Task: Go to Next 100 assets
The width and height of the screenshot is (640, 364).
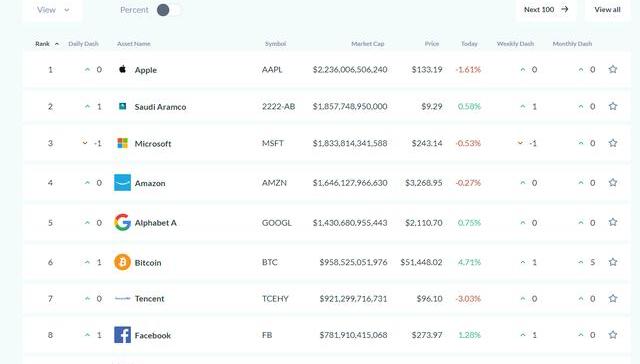Action: coord(546,9)
